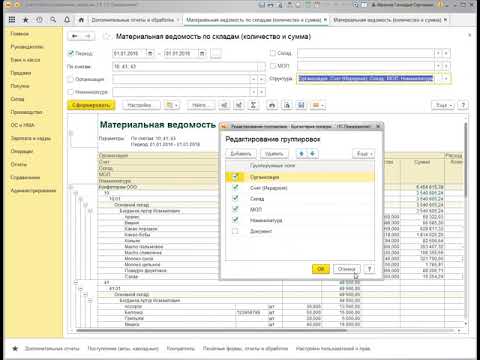480x360 pixels.
Task: Open calendar for period end date
Action: [202, 53]
